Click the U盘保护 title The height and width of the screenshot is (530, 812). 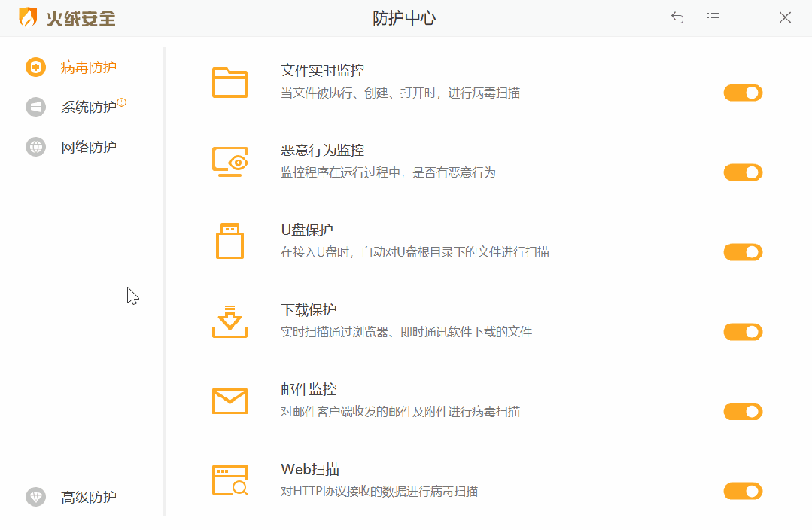pyautogui.click(x=307, y=230)
